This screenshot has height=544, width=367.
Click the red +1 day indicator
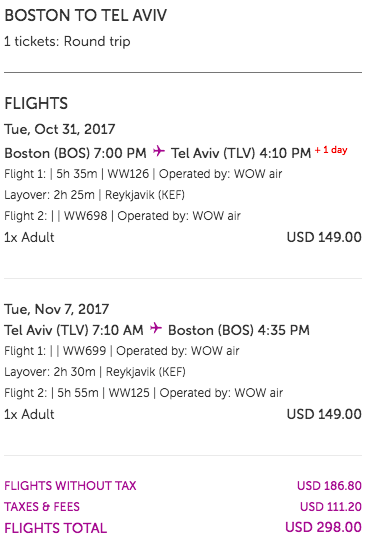pos(331,150)
